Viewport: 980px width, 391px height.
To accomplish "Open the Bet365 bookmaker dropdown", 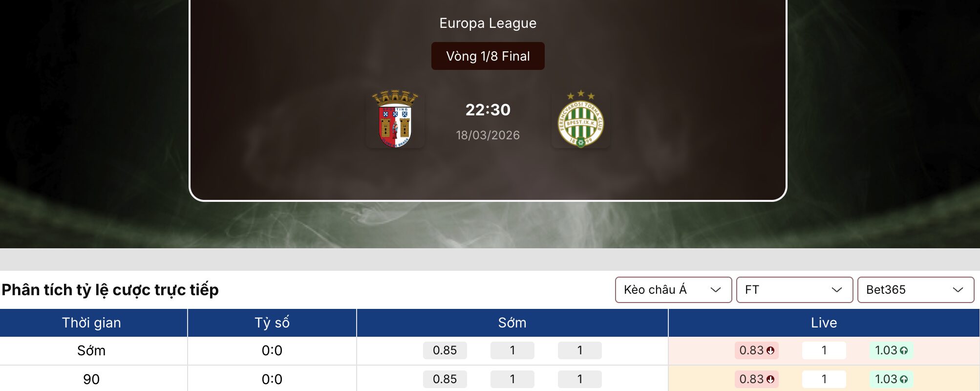I will point(915,289).
